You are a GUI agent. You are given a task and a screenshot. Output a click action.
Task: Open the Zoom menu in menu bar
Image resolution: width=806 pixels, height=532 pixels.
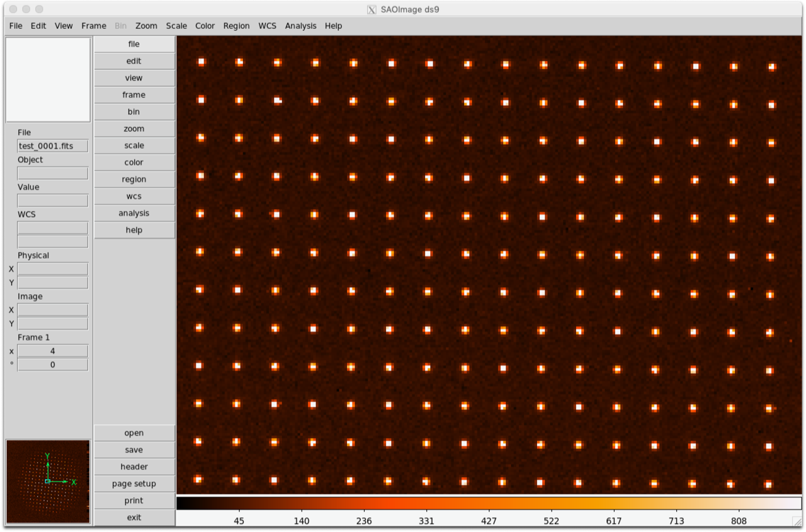(146, 26)
